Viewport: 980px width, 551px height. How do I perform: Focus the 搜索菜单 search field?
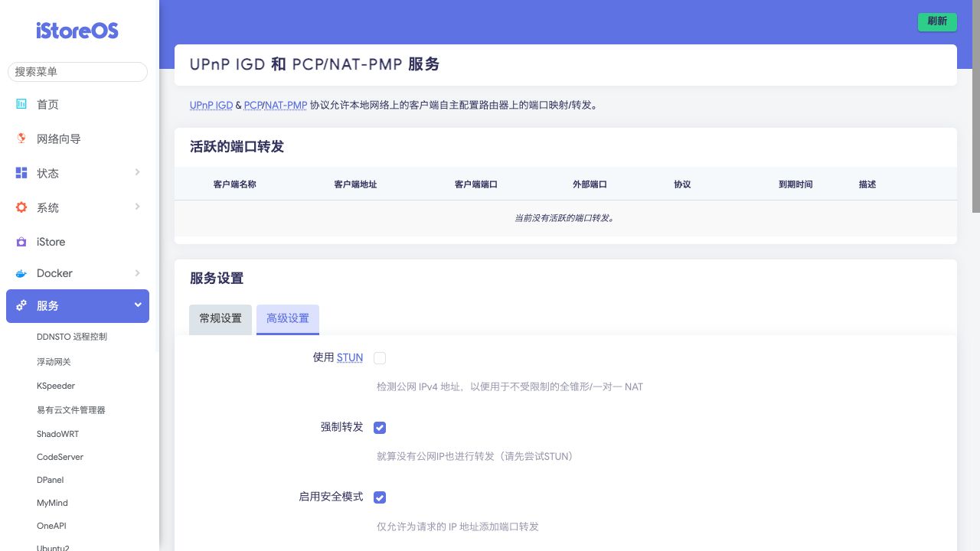click(x=77, y=72)
